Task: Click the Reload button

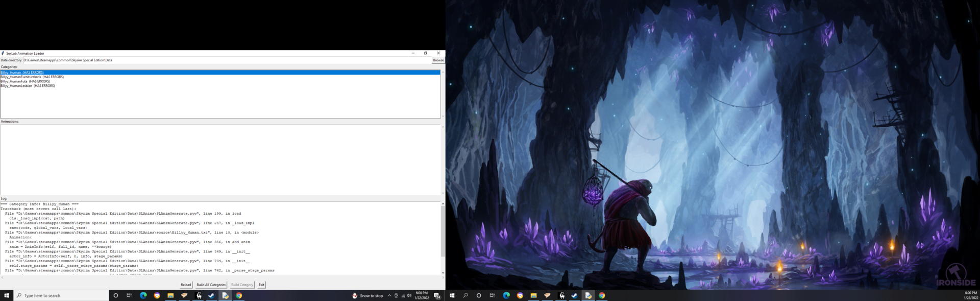Action: tap(186, 285)
